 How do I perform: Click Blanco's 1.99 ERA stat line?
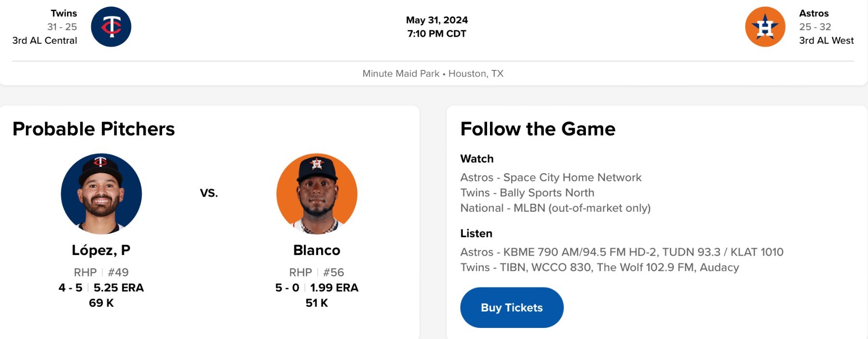[x=334, y=288]
